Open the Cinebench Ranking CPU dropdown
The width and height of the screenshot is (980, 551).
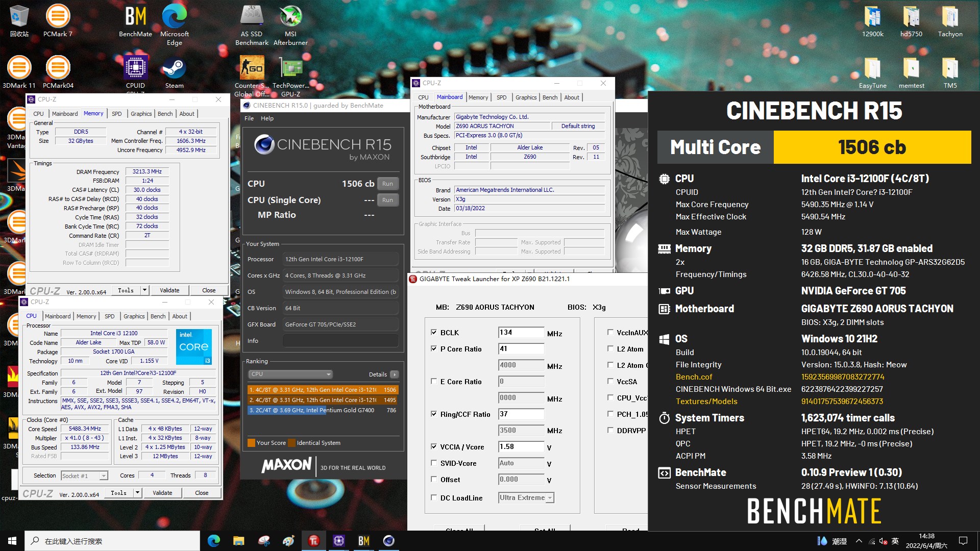tap(290, 374)
